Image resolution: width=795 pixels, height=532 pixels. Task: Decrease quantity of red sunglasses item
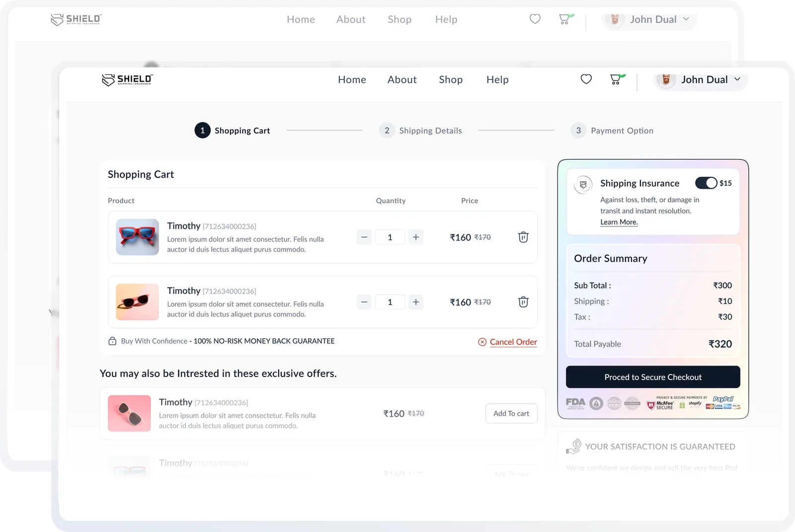click(364, 237)
